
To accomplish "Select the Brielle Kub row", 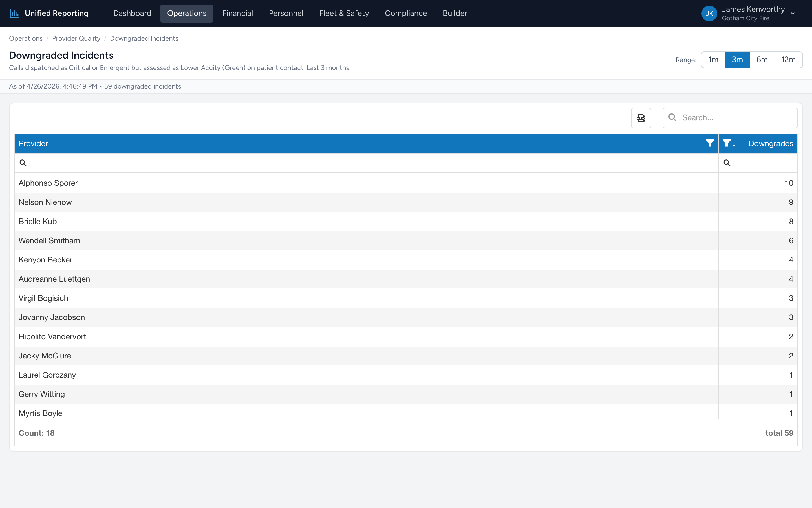I will 406,222.
